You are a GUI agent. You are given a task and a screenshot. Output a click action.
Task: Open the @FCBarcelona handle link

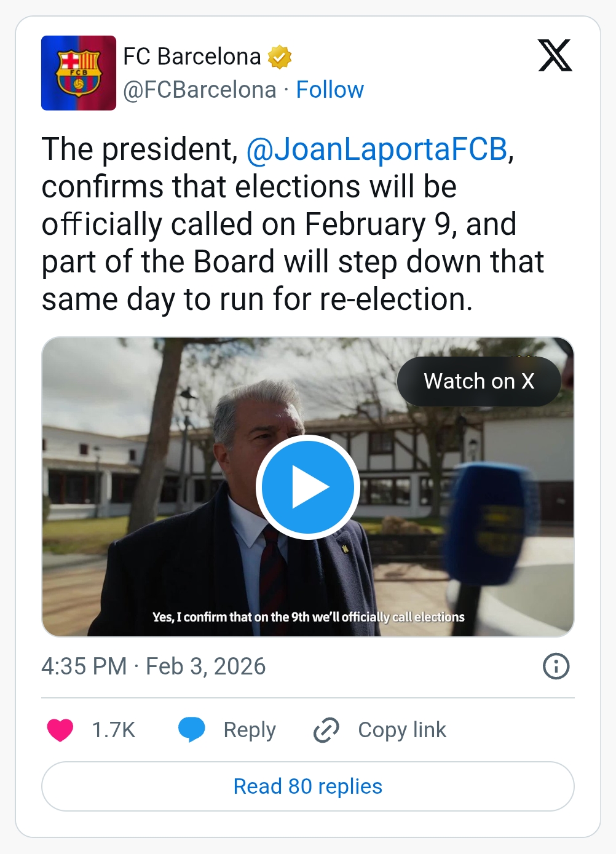tap(200, 90)
